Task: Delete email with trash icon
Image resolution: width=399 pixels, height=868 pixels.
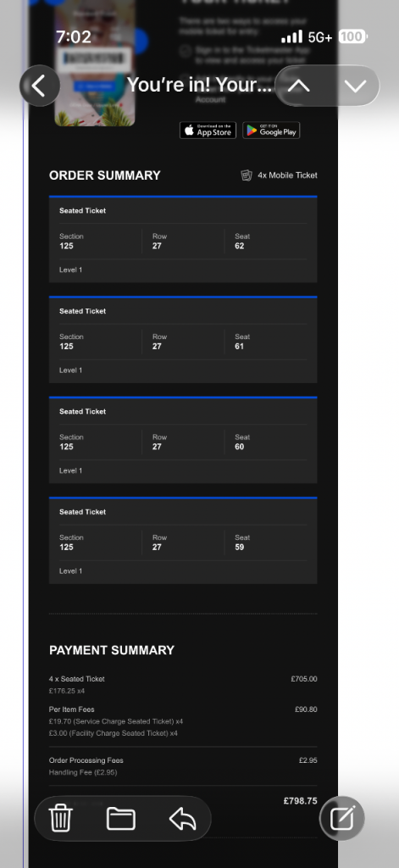Action: point(61,818)
